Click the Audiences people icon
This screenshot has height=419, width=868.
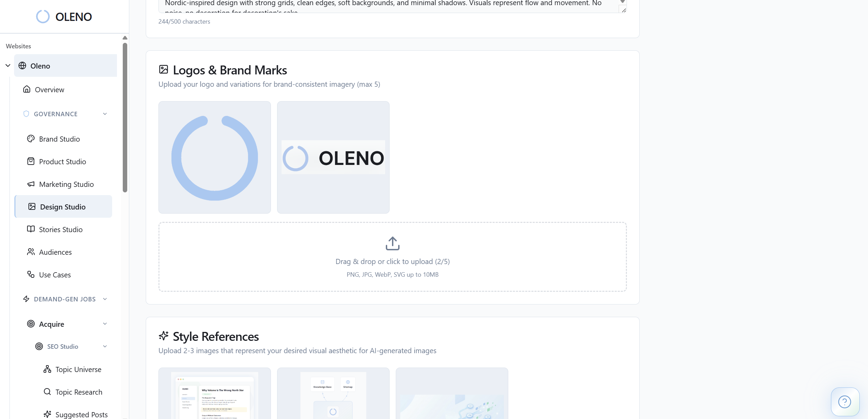pos(31,252)
